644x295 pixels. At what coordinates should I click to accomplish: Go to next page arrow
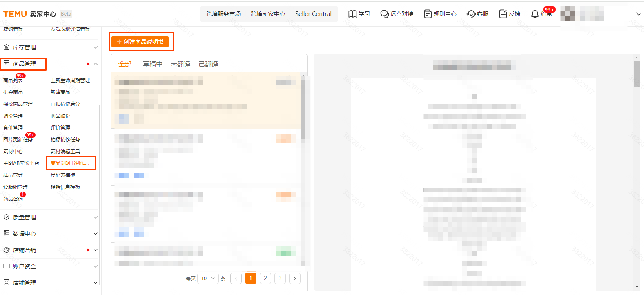[x=295, y=278]
